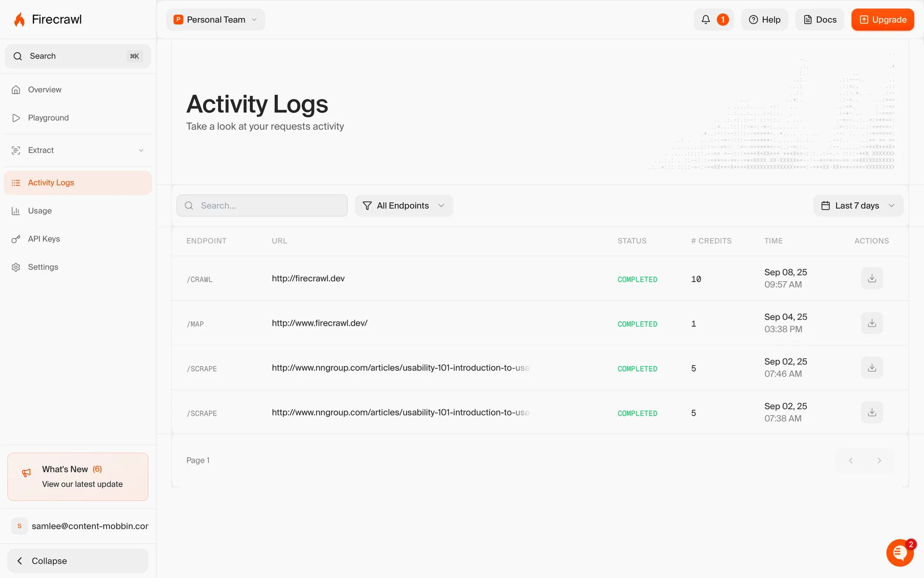Go to Playground in sidebar

[x=48, y=118]
